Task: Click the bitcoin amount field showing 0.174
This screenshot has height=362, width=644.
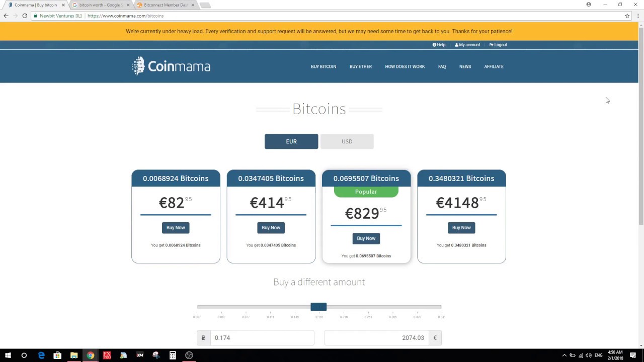Action: (x=262, y=338)
